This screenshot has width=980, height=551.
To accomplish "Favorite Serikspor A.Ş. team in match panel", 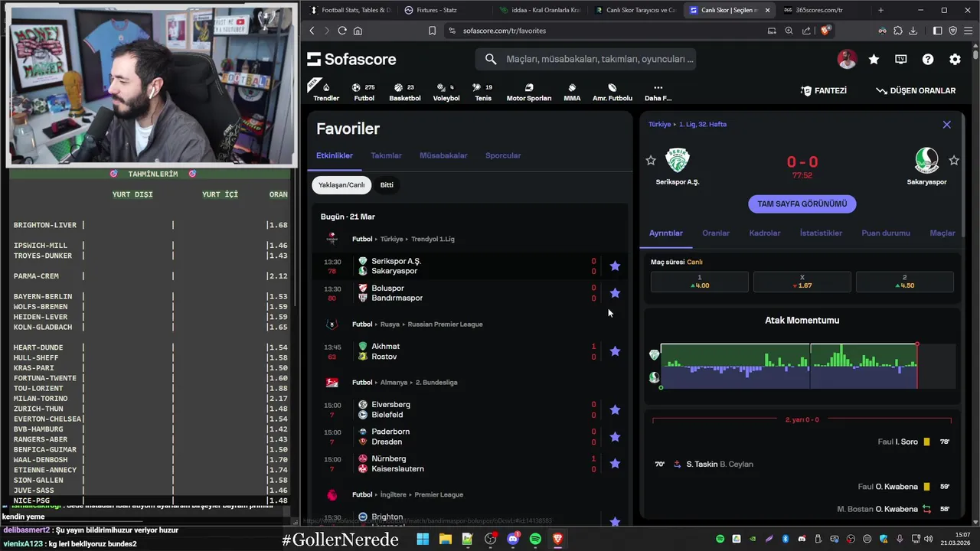I will coord(651,160).
